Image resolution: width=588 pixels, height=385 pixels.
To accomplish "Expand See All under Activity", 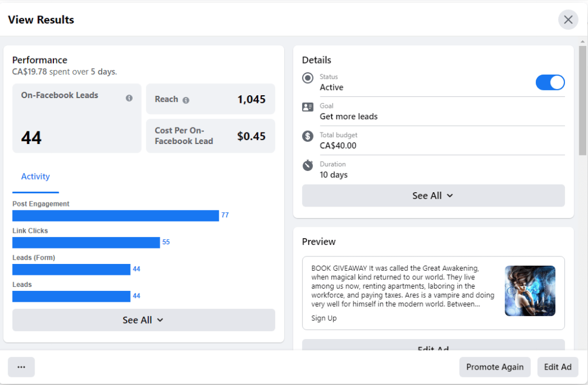I will pos(144,320).
